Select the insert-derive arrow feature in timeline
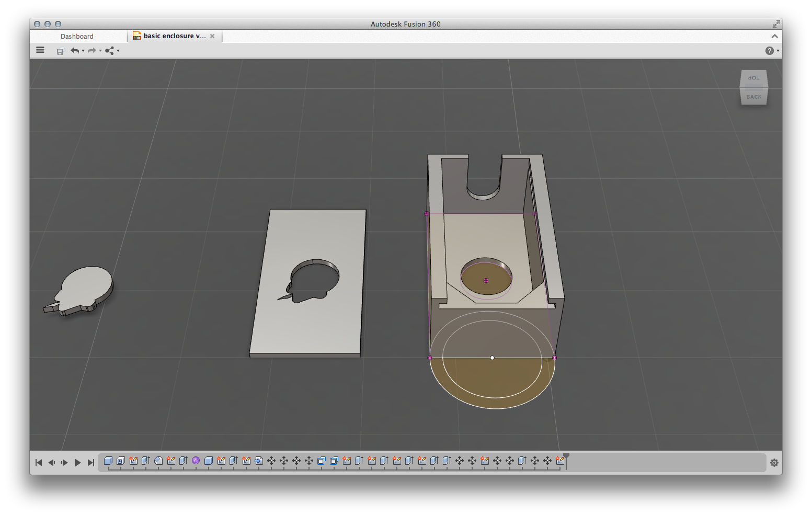The image size is (812, 516). point(259,461)
